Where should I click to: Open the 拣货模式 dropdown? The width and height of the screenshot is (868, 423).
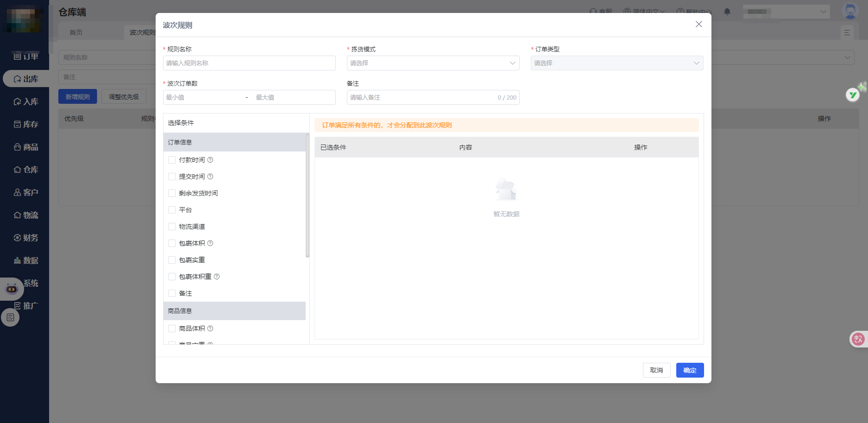click(433, 63)
